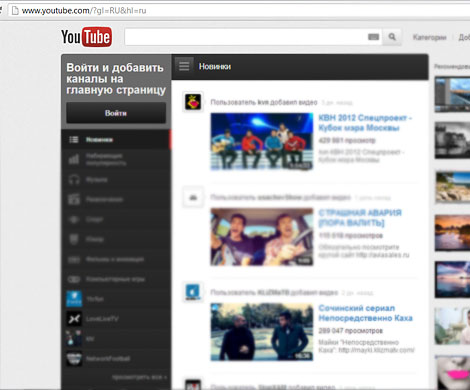Open the Музыка category in sidebar

116,180
